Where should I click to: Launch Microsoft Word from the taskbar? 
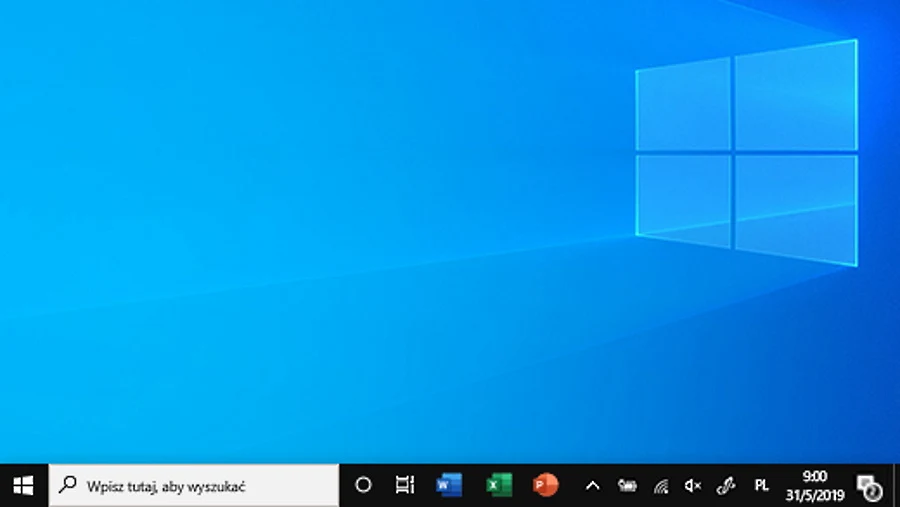449,485
